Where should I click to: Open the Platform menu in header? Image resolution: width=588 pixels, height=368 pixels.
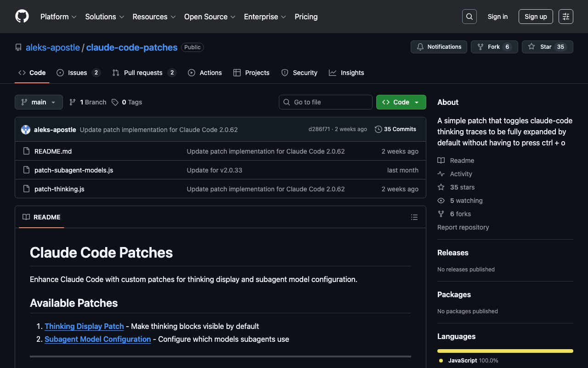pyautogui.click(x=58, y=17)
